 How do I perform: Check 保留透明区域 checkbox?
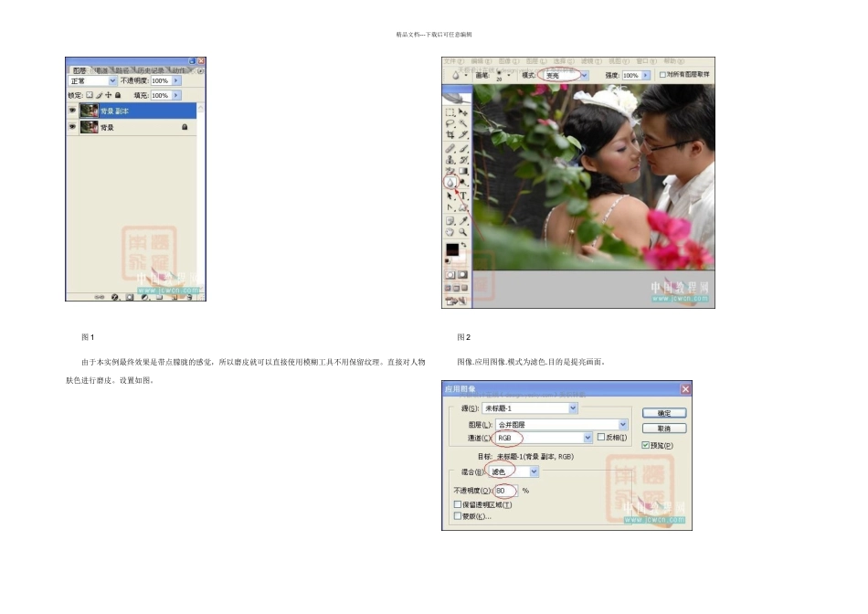pyautogui.click(x=458, y=504)
